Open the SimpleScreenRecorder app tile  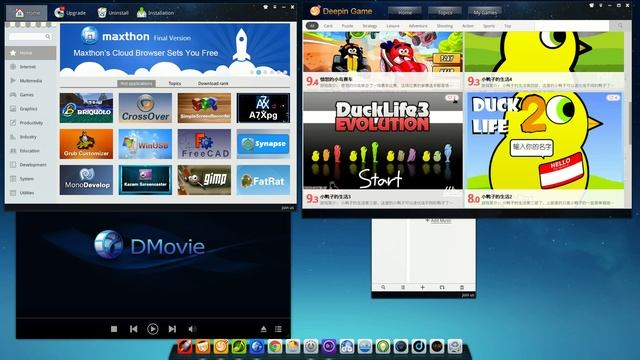click(204, 108)
